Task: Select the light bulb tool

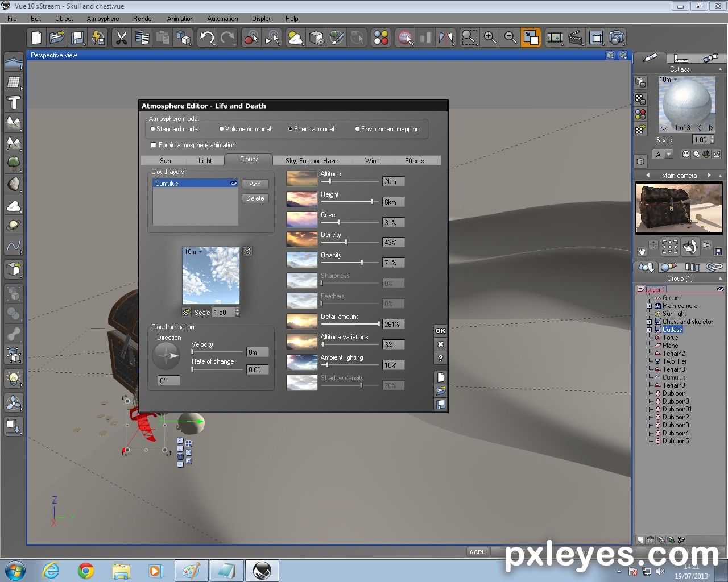Action: point(14,377)
